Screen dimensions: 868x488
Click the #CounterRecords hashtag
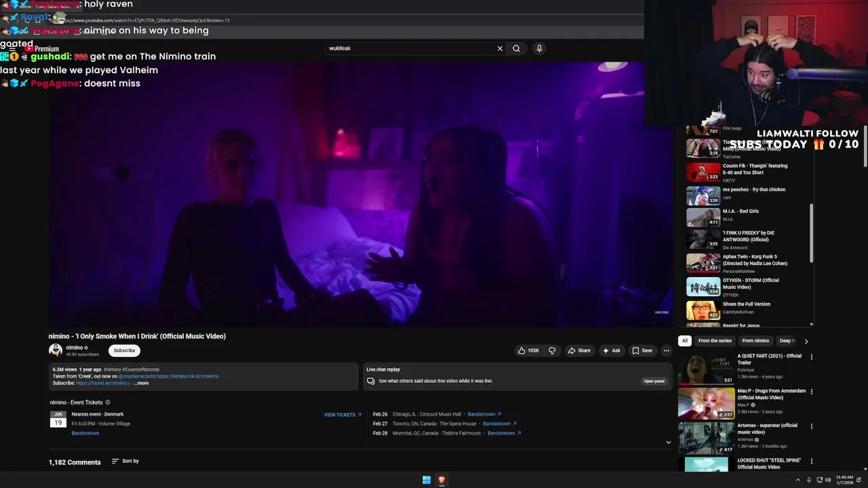(x=141, y=369)
